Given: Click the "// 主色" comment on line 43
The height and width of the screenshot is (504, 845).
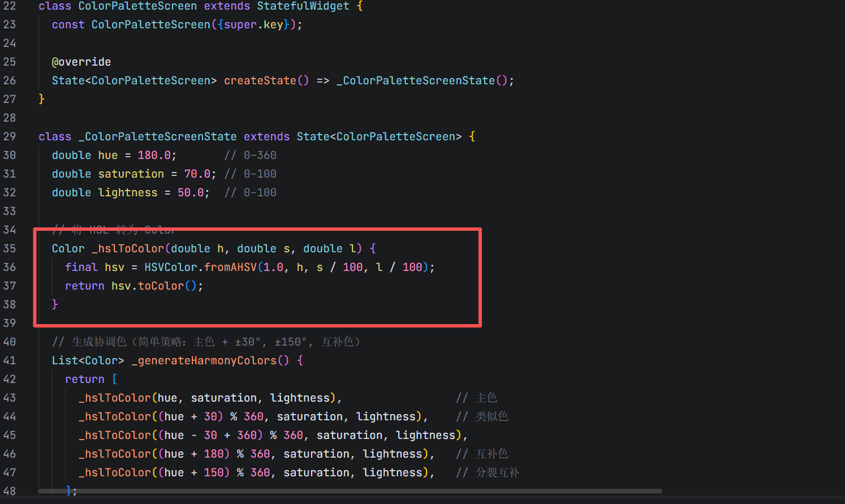Looking at the screenshot, I should tap(477, 398).
